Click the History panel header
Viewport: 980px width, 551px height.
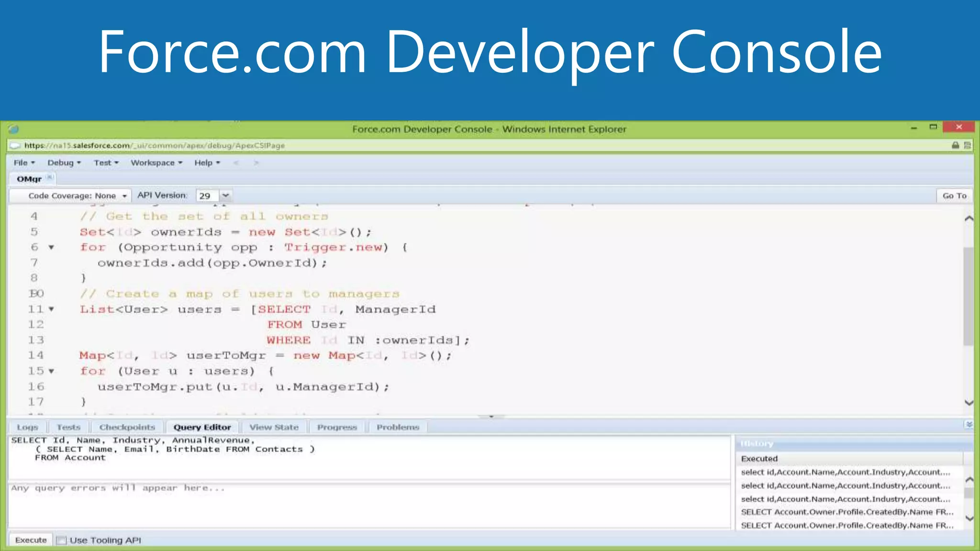[854, 444]
